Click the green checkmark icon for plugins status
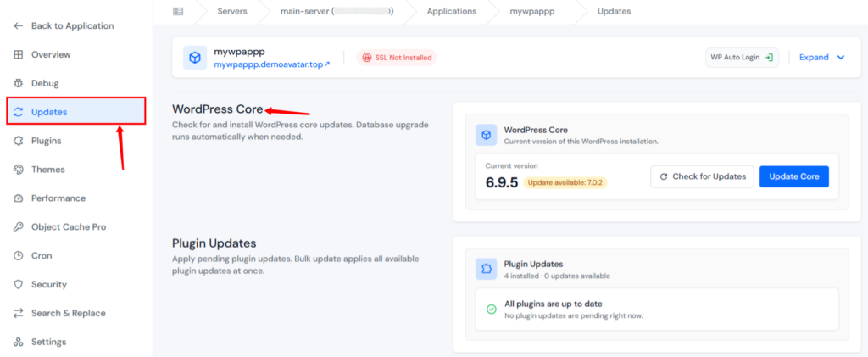This screenshot has width=868, height=357. pyautogui.click(x=491, y=310)
